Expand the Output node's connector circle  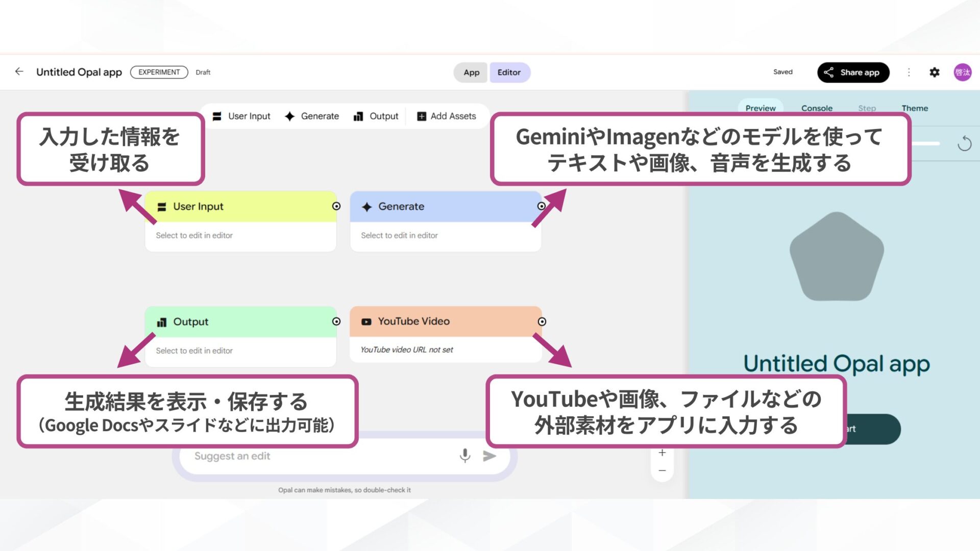pos(336,321)
